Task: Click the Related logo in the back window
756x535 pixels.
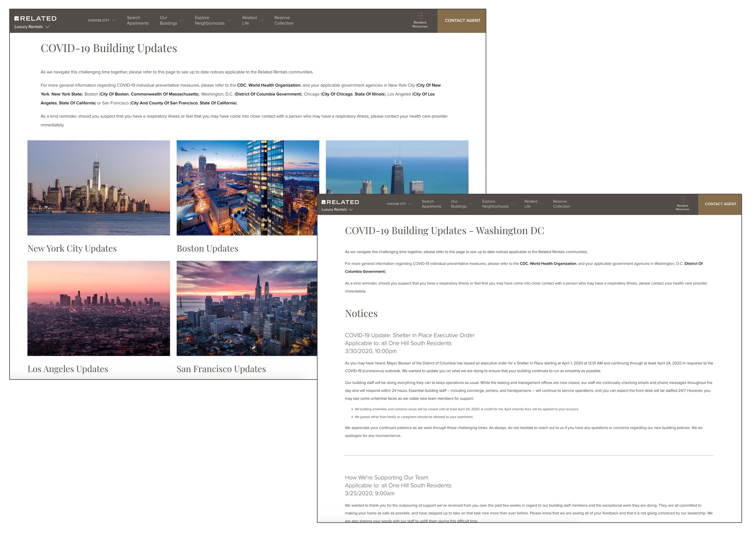Action: tap(35, 19)
